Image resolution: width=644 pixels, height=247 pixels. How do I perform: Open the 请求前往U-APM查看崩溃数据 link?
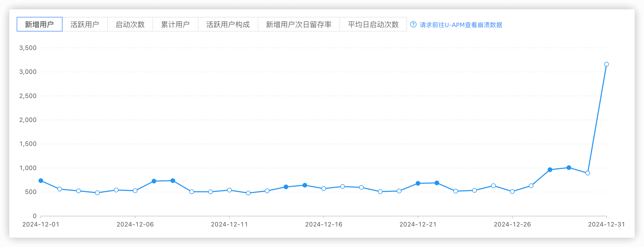[x=461, y=25]
